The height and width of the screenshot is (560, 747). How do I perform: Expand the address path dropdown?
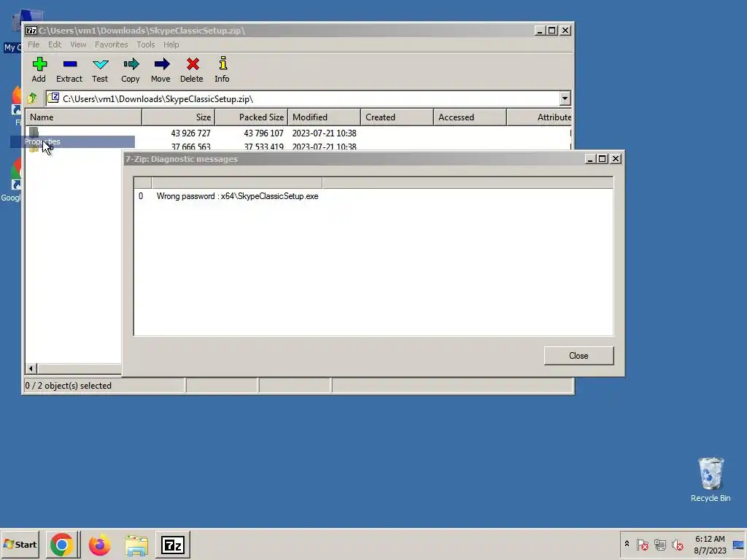[x=565, y=98]
